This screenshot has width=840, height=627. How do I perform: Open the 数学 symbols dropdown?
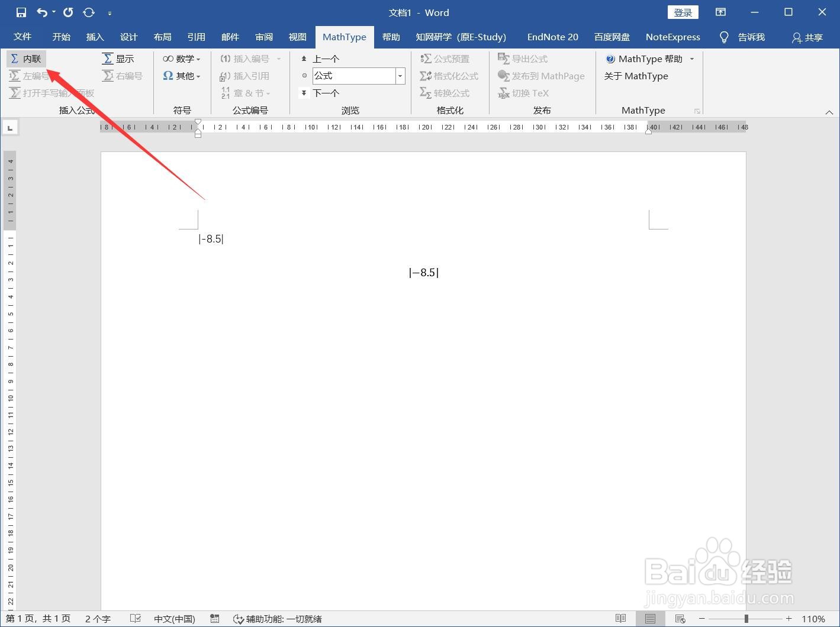pyautogui.click(x=182, y=59)
